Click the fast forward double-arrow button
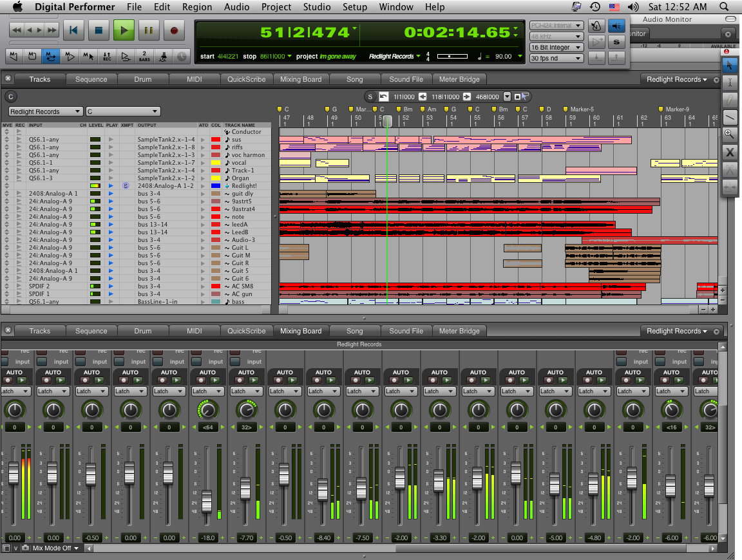Viewport: 742px width, 560px height. pos(52,30)
